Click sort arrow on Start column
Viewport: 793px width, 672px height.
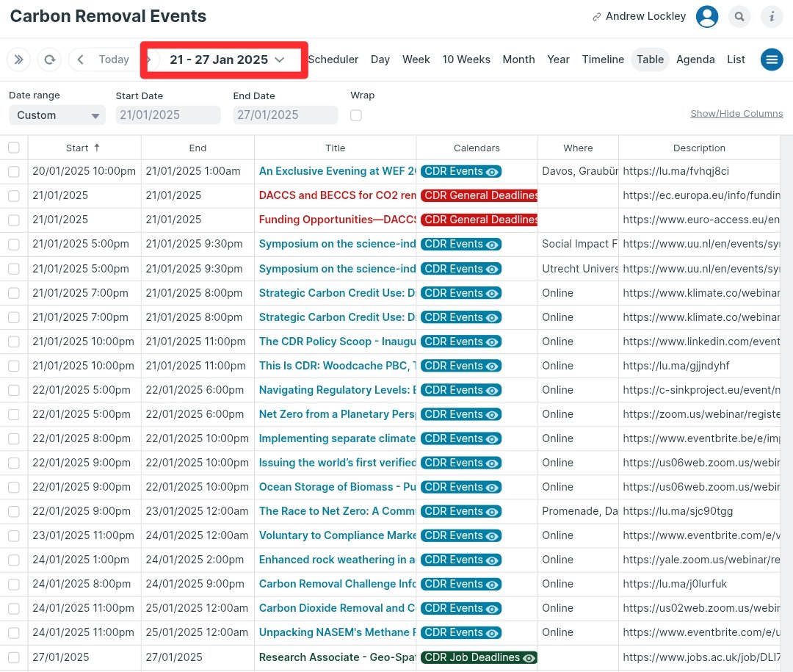pos(97,148)
